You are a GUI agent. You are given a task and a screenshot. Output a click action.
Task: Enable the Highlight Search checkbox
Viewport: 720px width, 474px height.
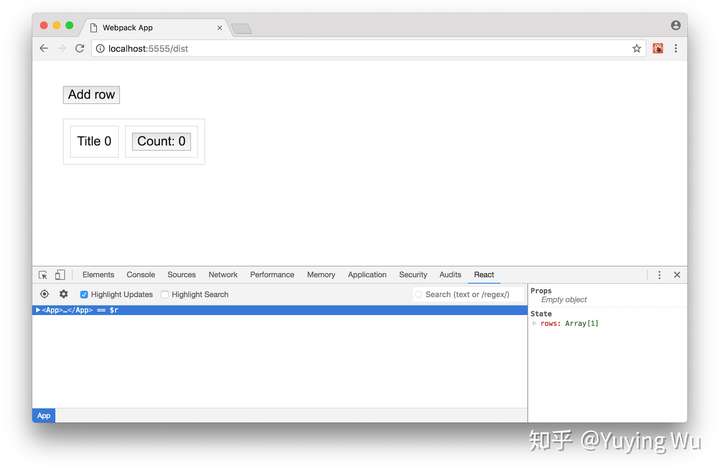(x=165, y=294)
